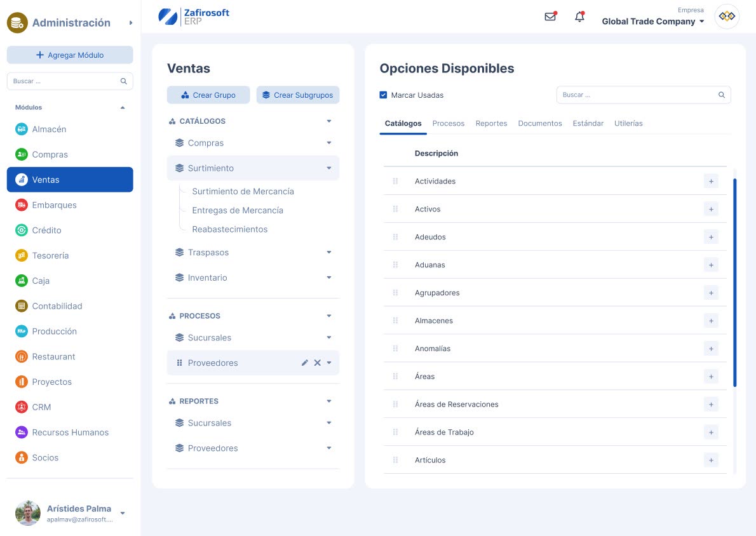Viewport: 756px width, 536px height.
Task: Switch to the Estándar tab
Action: click(588, 123)
